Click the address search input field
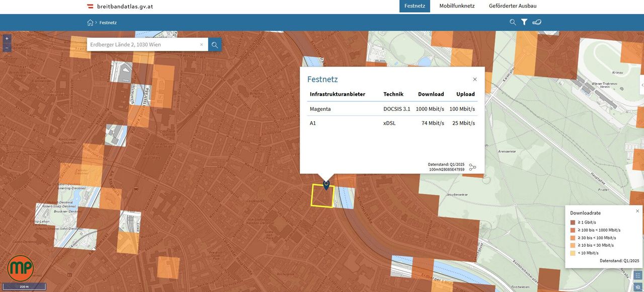 pos(143,45)
